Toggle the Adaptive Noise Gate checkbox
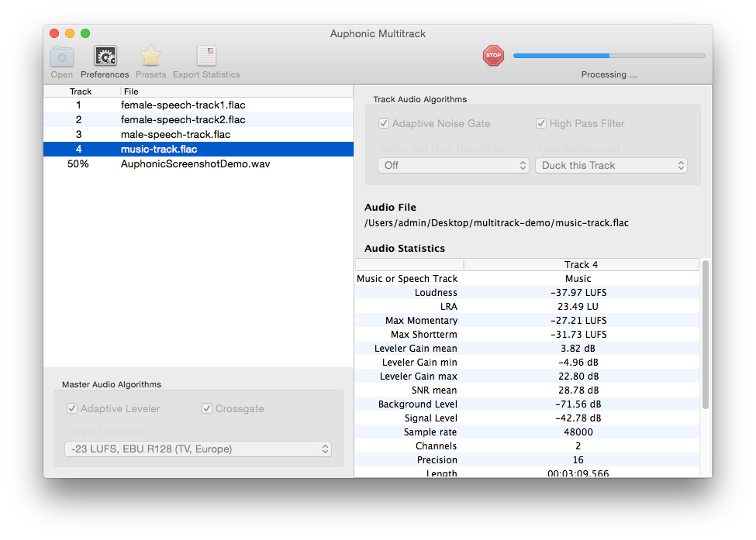Screen dimensions: 756x540 (x=384, y=123)
